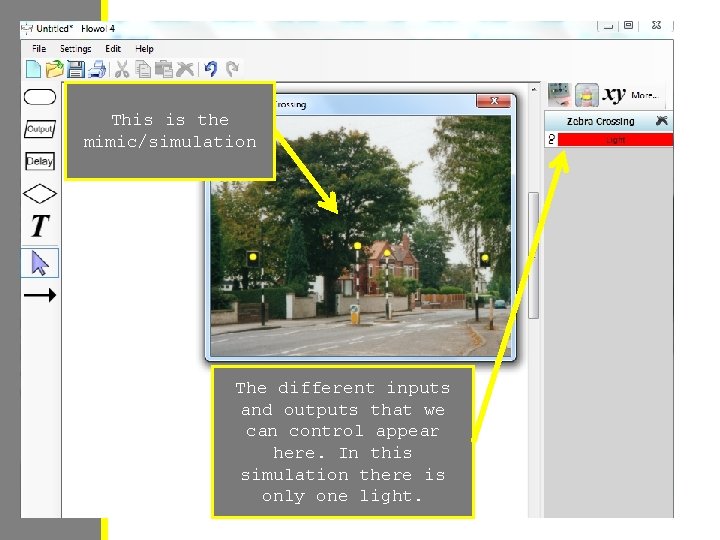Click the Zebra Crossing panel title

click(600, 121)
